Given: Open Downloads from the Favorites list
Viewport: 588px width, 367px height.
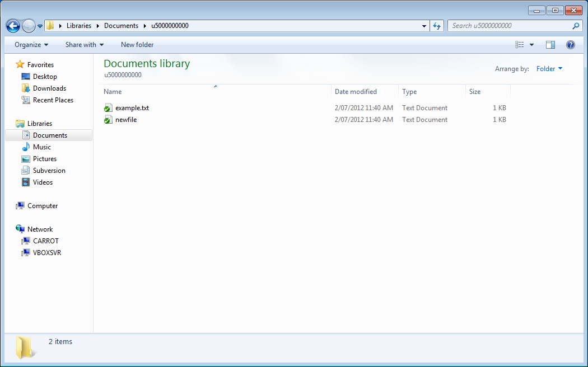Looking at the screenshot, I should click(x=47, y=88).
